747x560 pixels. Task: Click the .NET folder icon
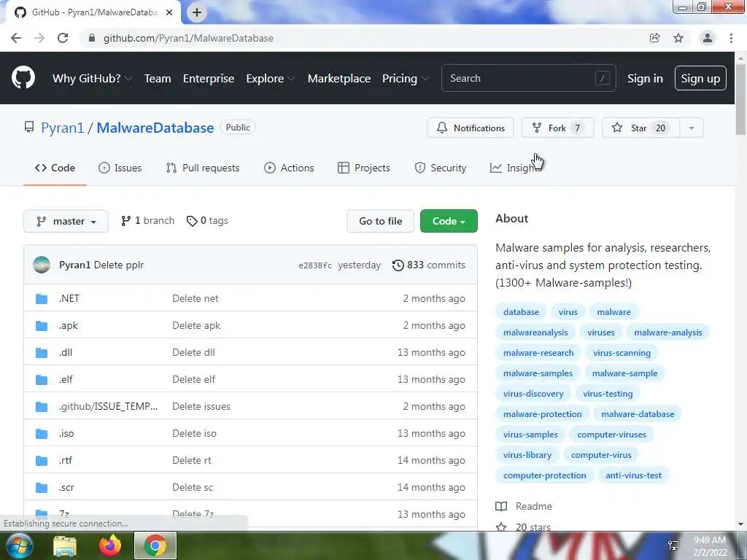42,298
